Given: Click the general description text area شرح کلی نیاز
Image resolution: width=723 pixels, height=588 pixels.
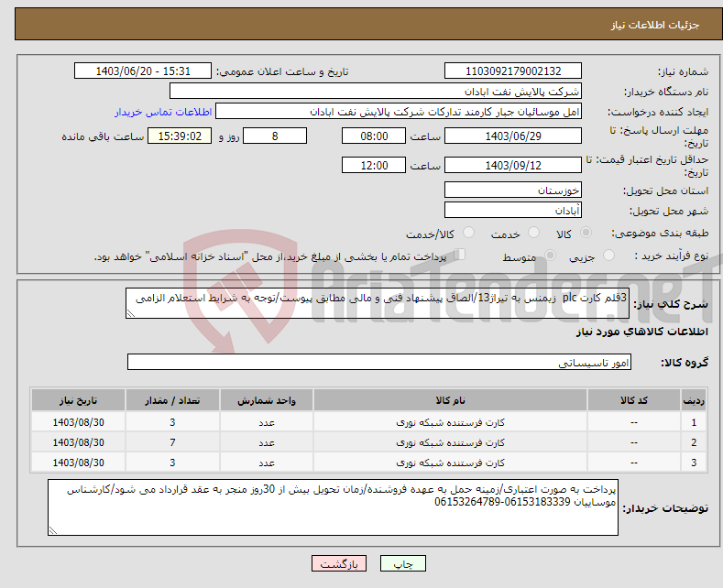Looking at the screenshot, I should click(x=378, y=303).
